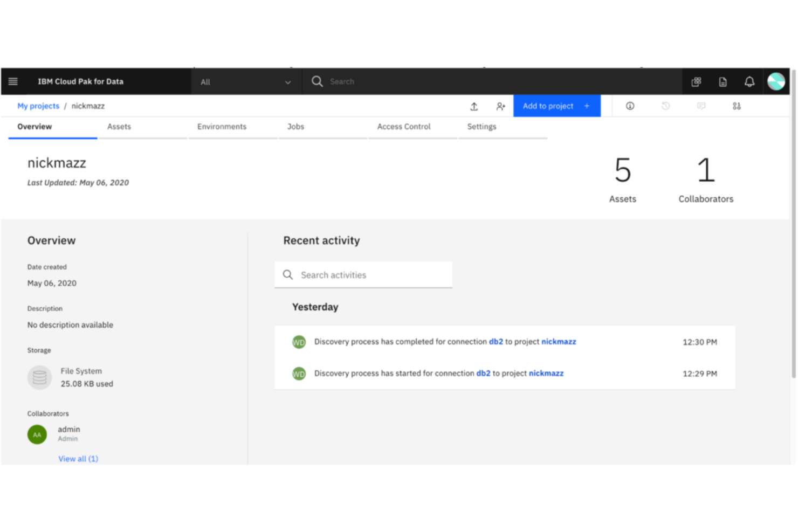This screenshot has height=532, width=798.
Task: Open the hamburger navigation menu
Action: [x=13, y=81]
